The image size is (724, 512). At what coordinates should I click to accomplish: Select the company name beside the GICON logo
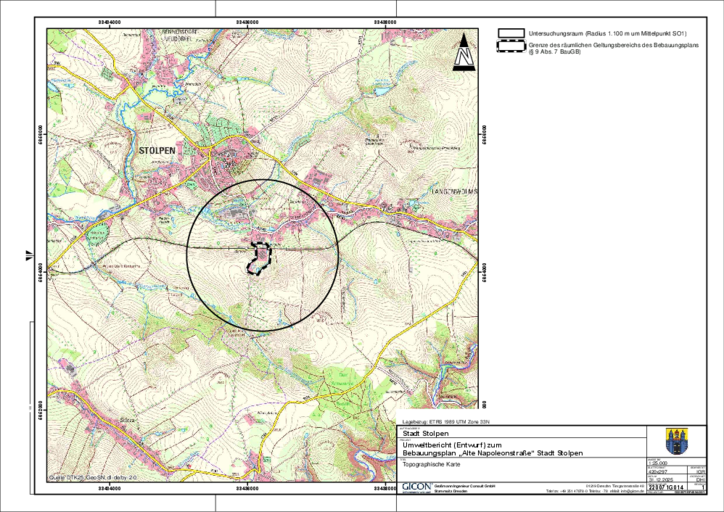click(465, 486)
